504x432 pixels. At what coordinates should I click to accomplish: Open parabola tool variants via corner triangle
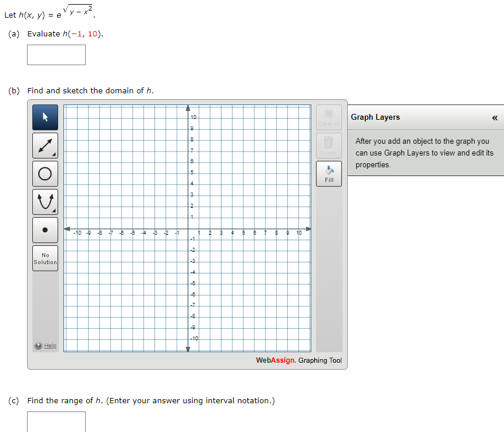[55, 211]
